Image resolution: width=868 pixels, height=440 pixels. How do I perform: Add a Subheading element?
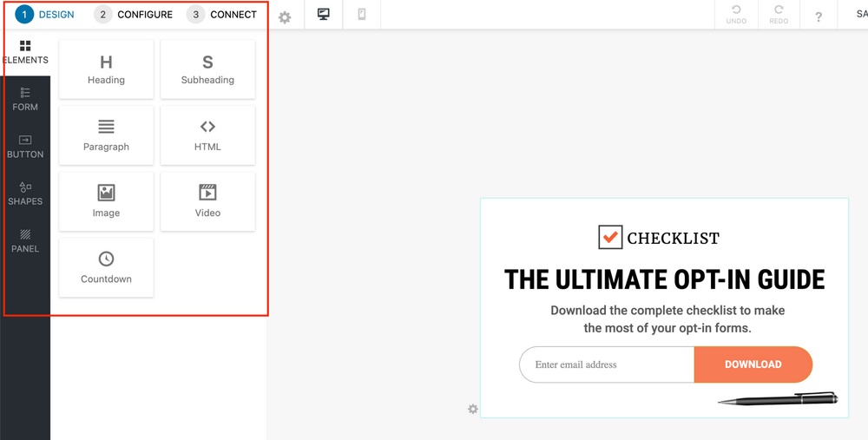[207, 69]
